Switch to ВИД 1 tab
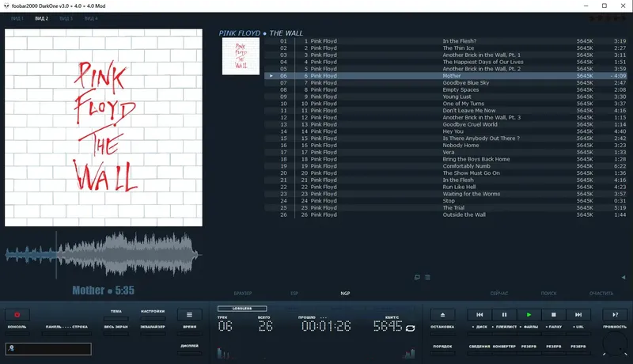 [x=17, y=18]
